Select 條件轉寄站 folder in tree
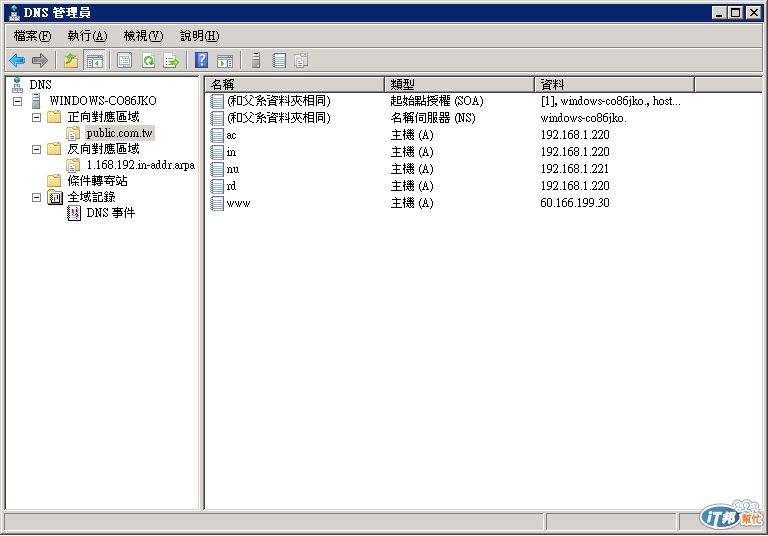The image size is (768, 536). pos(97,181)
